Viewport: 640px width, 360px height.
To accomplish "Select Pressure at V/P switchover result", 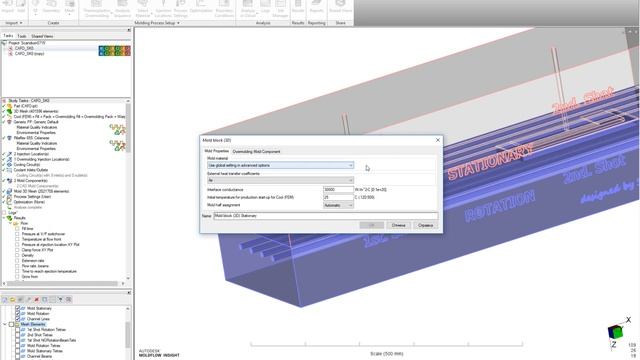I will [x=44, y=234].
